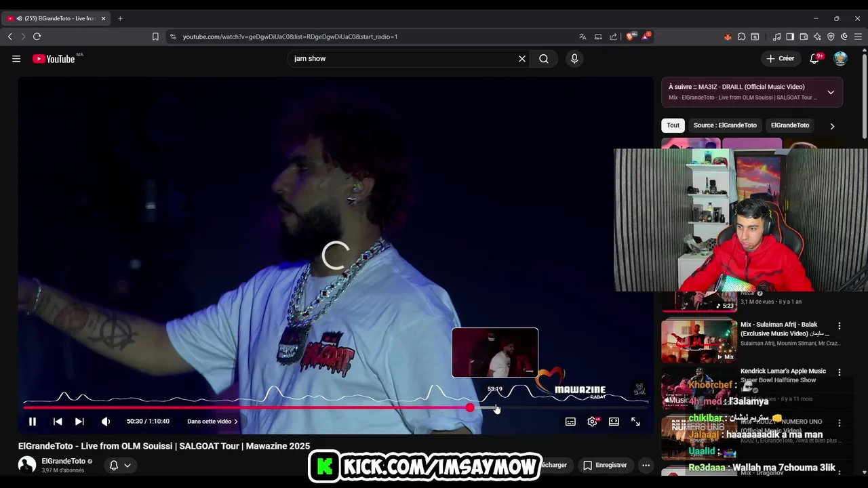Toggle the browser sidebar panel
The width and height of the screenshot is (868, 488).
click(x=790, y=37)
